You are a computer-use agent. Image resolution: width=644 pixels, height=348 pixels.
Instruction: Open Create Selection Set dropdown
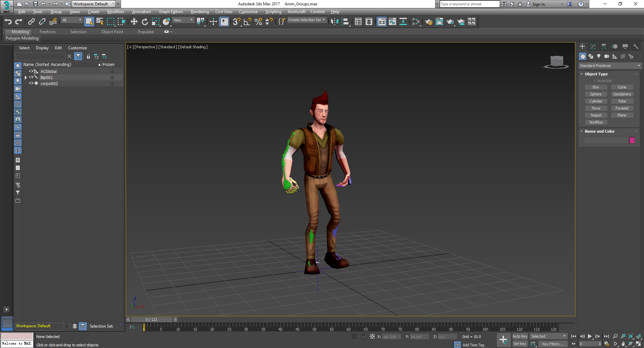point(307,20)
